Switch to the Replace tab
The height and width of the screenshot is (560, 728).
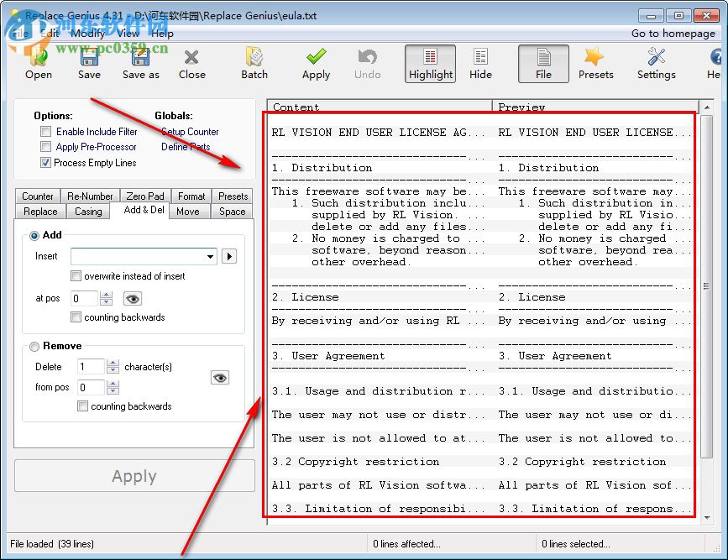coord(40,212)
